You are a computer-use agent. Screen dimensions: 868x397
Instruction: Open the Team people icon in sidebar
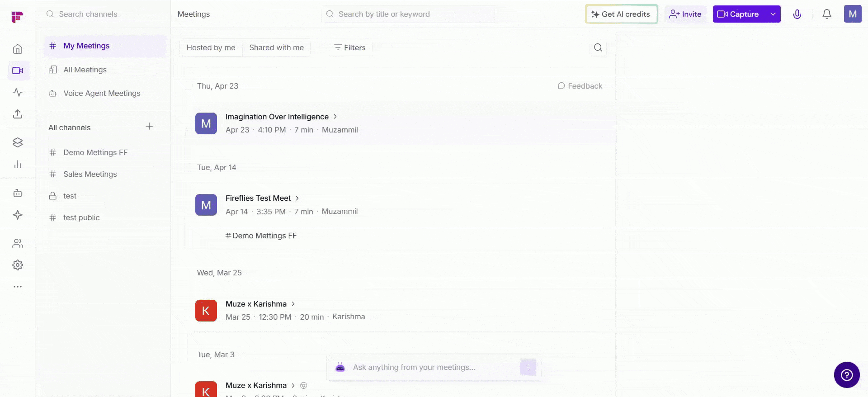click(18, 243)
